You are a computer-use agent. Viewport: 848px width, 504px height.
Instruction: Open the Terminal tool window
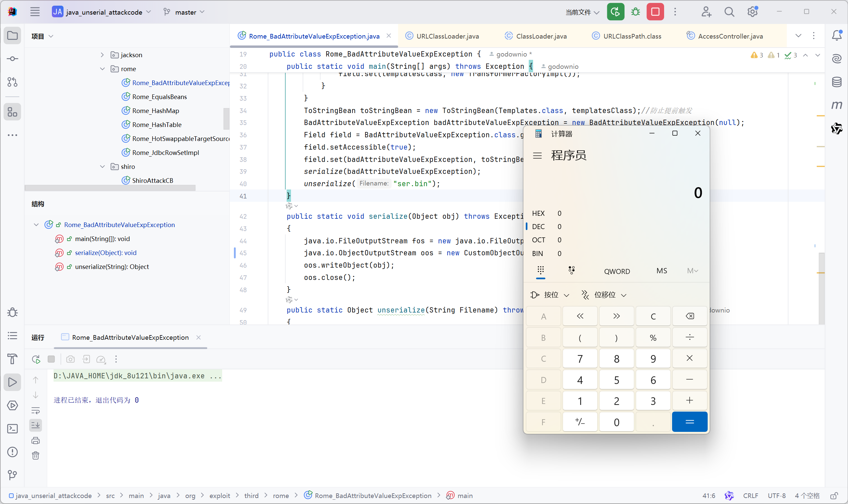pos(12,429)
